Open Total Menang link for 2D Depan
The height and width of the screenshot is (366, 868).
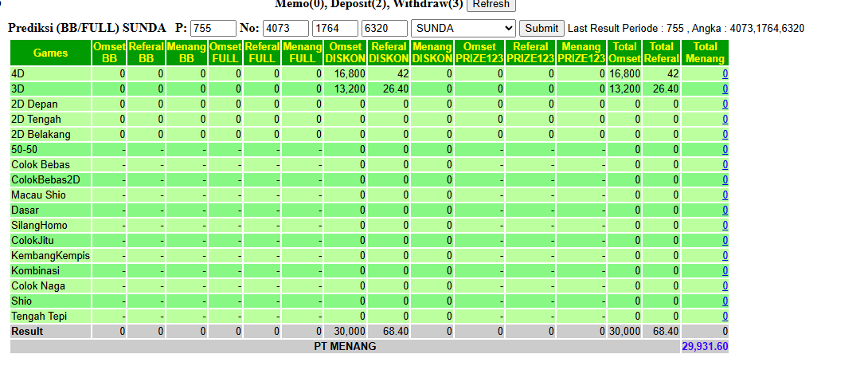[x=725, y=104]
